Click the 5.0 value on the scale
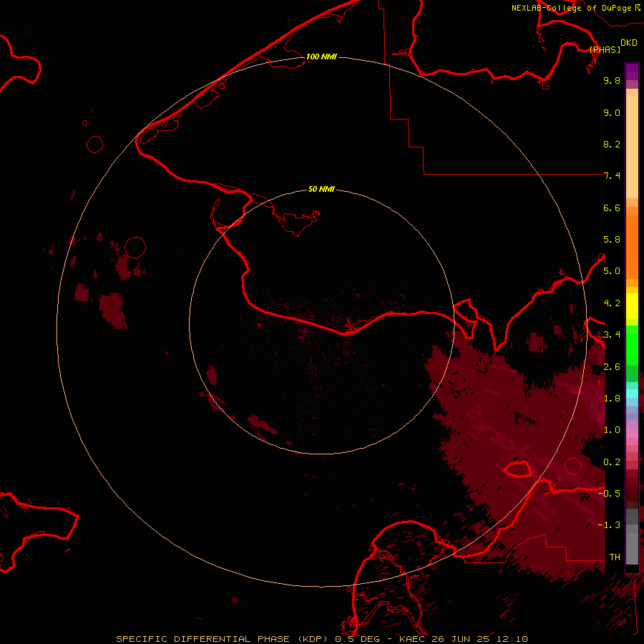The width and height of the screenshot is (644, 644). click(612, 271)
